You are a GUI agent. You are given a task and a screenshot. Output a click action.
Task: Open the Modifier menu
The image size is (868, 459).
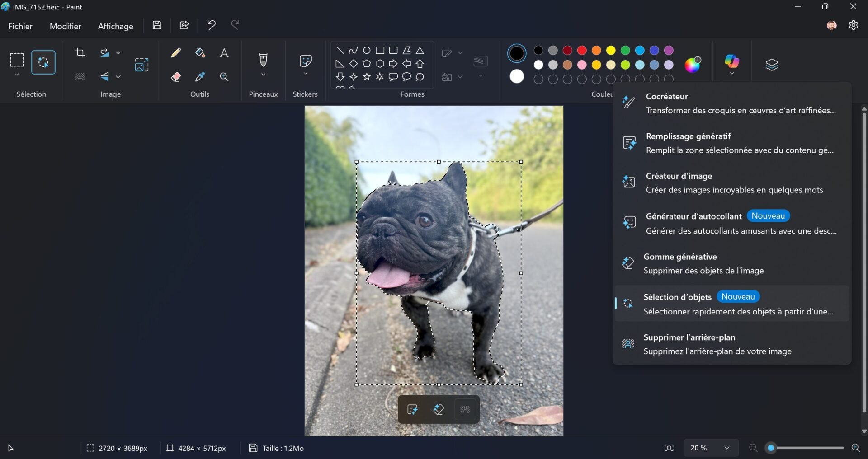pyautogui.click(x=66, y=26)
